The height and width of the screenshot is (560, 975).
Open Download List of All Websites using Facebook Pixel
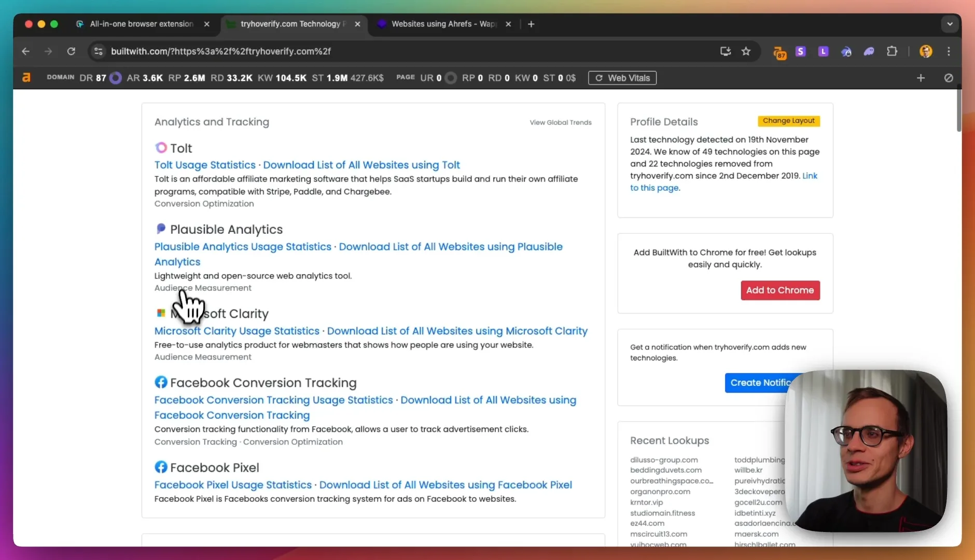pyautogui.click(x=445, y=485)
